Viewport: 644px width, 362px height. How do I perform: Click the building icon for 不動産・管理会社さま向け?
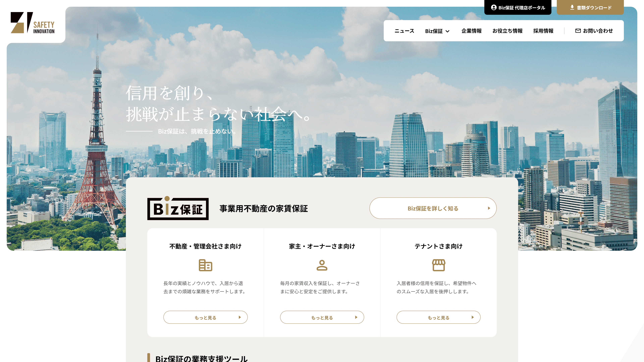205,265
